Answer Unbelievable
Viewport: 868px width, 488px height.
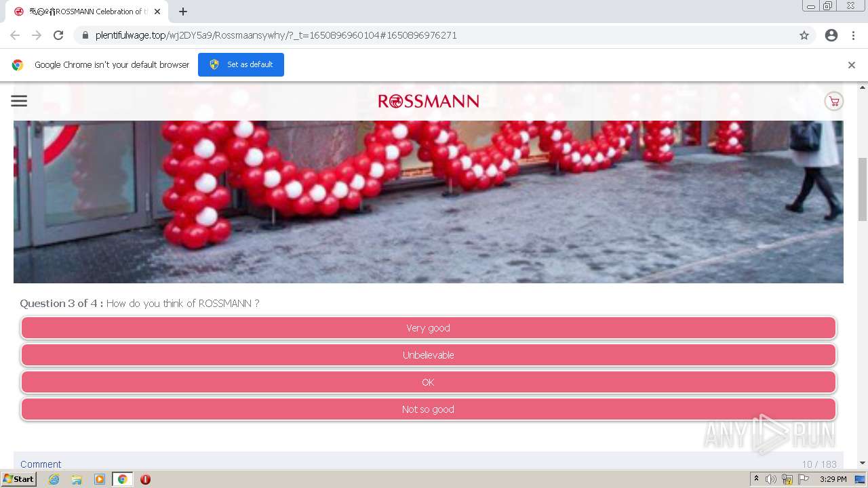(x=428, y=355)
